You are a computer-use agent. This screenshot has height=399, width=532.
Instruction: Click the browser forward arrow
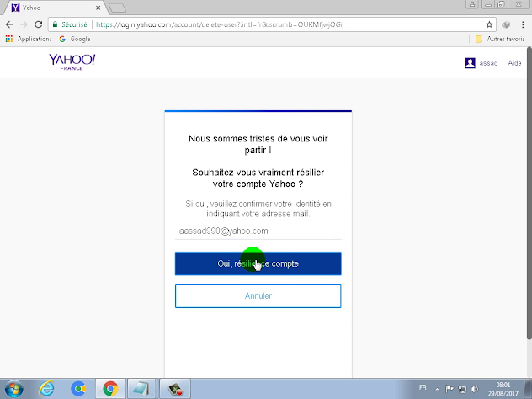pos(24,24)
